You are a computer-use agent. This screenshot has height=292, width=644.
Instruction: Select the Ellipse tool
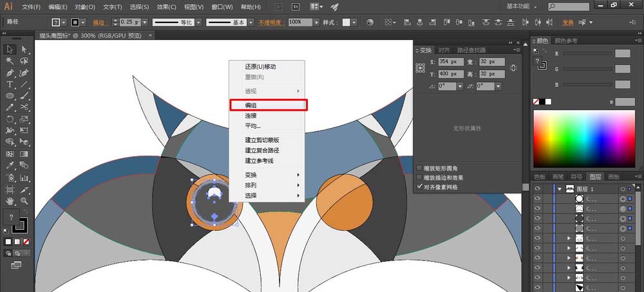coord(10,96)
